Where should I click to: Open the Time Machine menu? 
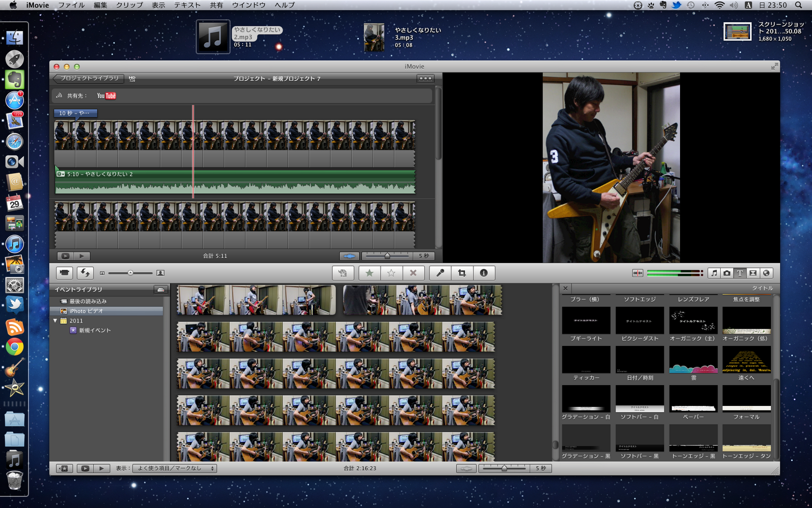(x=691, y=5)
